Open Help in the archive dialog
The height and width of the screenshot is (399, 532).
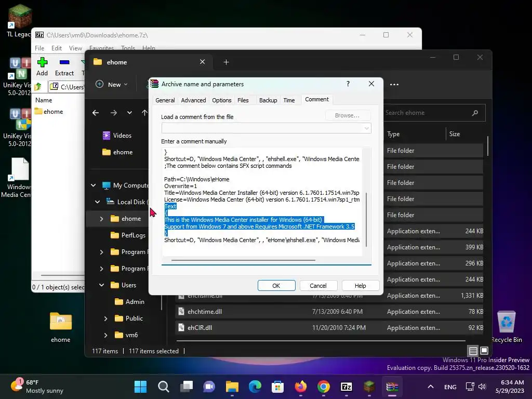(361, 286)
